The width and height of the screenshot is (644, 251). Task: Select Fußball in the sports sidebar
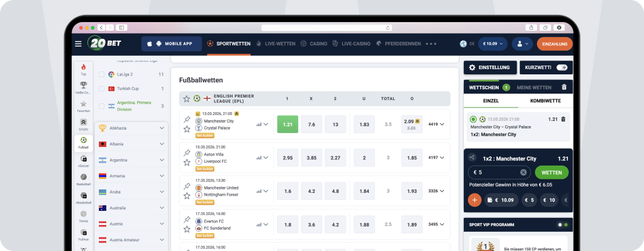[x=83, y=142]
